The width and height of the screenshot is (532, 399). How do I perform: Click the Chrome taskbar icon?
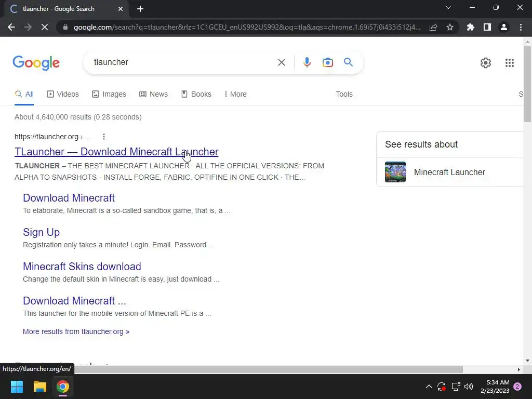coord(63,387)
